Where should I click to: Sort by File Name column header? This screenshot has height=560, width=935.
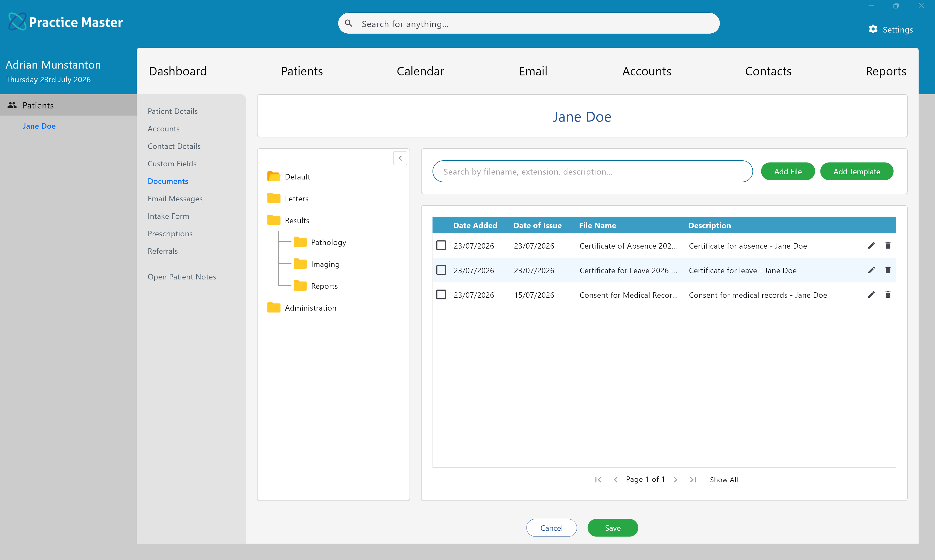tap(597, 225)
